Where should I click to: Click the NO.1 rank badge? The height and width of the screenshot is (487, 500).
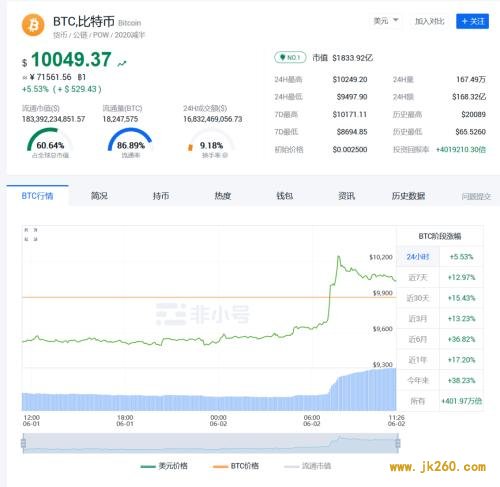pos(290,58)
